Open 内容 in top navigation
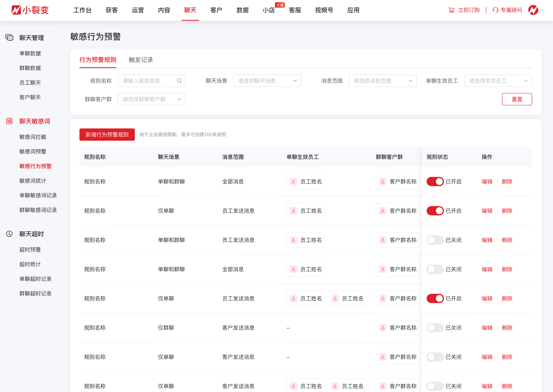 click(x=164, y=10)
